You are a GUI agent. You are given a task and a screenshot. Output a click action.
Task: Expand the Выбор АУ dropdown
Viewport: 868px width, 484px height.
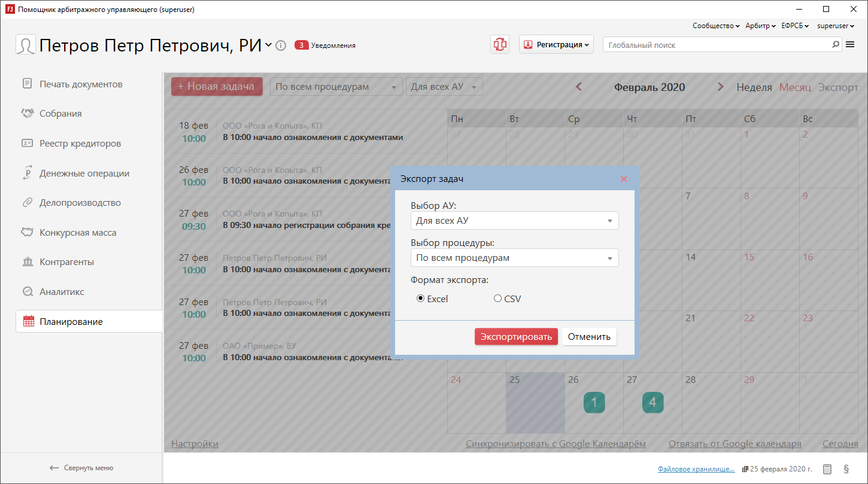514,221
